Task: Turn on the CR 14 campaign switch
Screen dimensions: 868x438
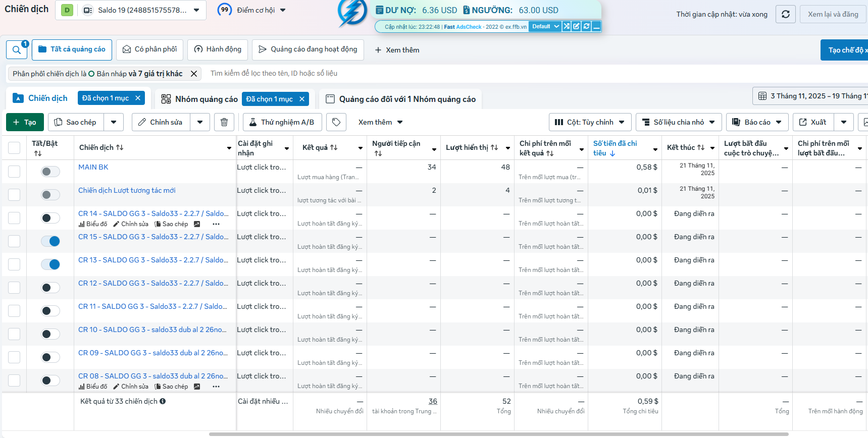Action: [x=50, y=218]
